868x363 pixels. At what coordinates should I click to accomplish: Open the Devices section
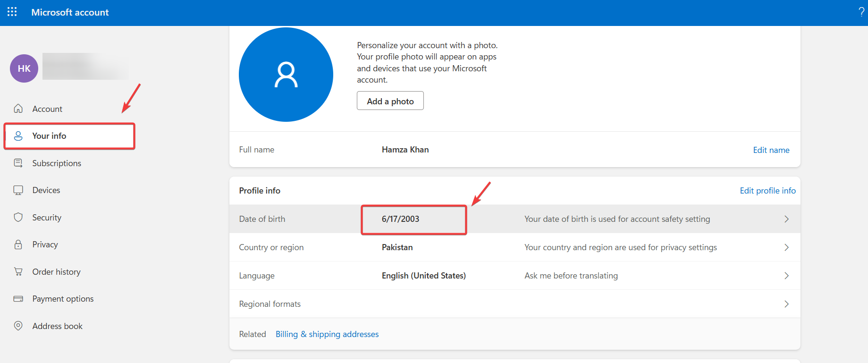coord(46,190)
